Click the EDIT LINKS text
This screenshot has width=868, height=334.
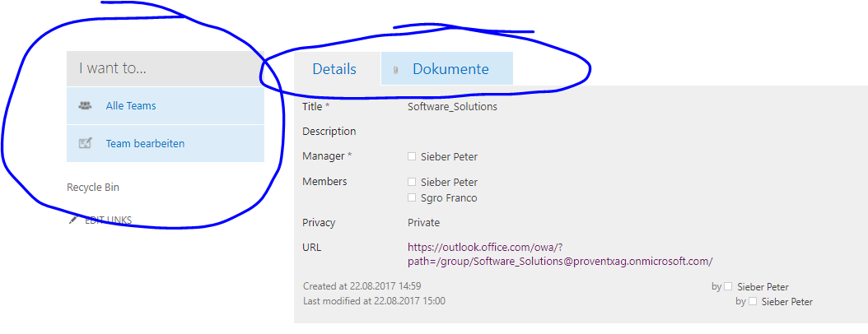(x=108, y=220)
